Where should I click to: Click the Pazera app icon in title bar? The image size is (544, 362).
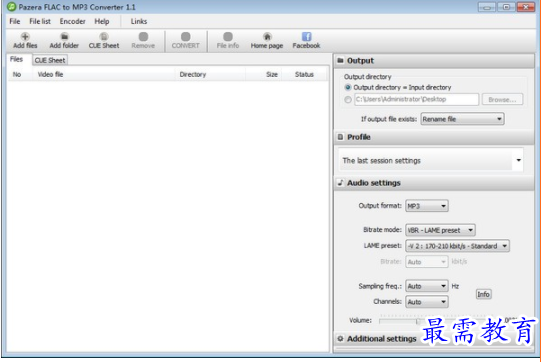(x=11, y=7)
